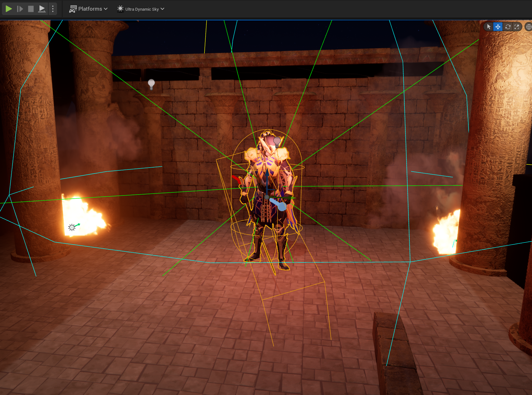Expand the Platforms dropdown
This screenshot has height=395, width=532.
tap(88, 9)
